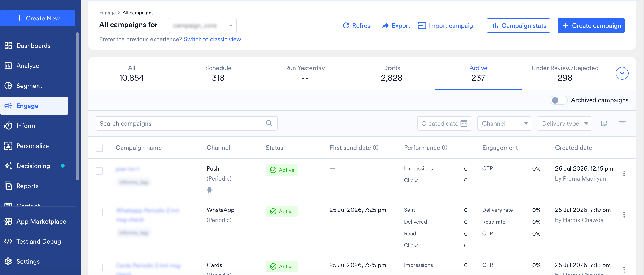Switch to the All 10,854 tab
Viewport: 644px width, 275px height.
click(132, 73)
